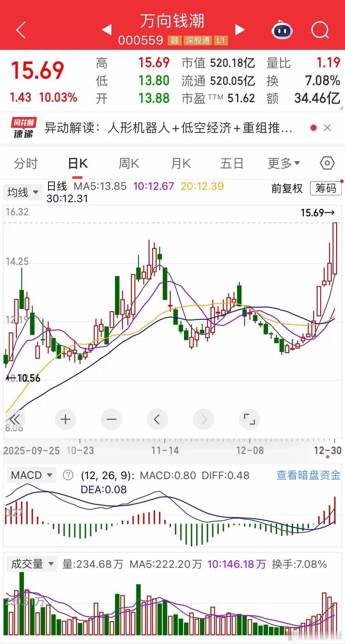The width and height of the screenshot is (345, 644).
Task: Open the MACD indicator dropdown
Action: (x=31, y=475)
